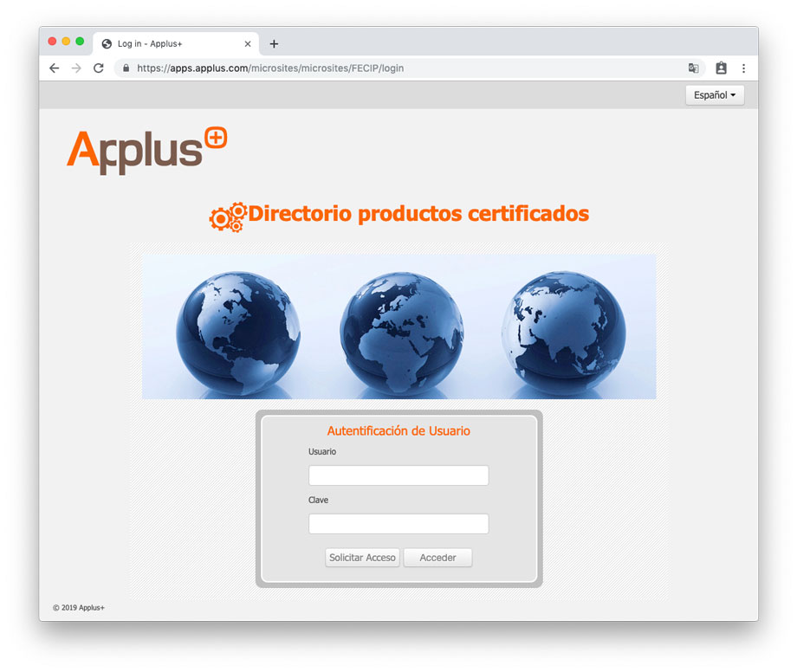Click the © 2019 Applus+ footer text
The height and width of the screenshot is (672, 797).
(78, 608)
